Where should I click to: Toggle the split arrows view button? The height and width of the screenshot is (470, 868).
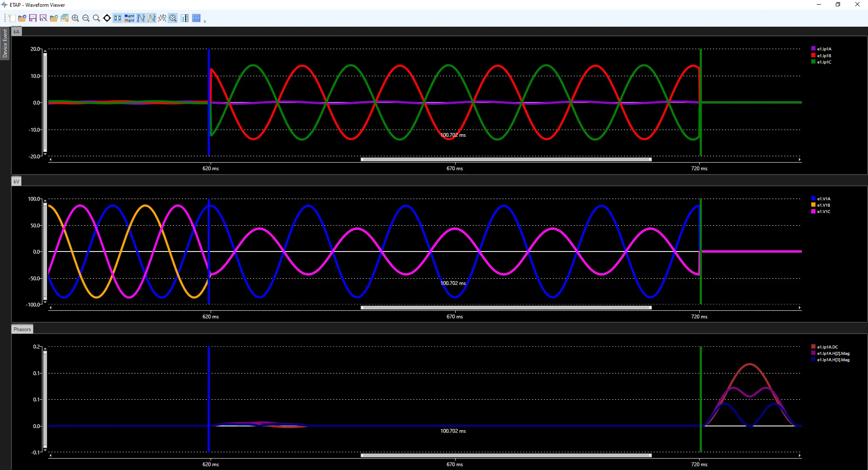[x=118, y=18]
